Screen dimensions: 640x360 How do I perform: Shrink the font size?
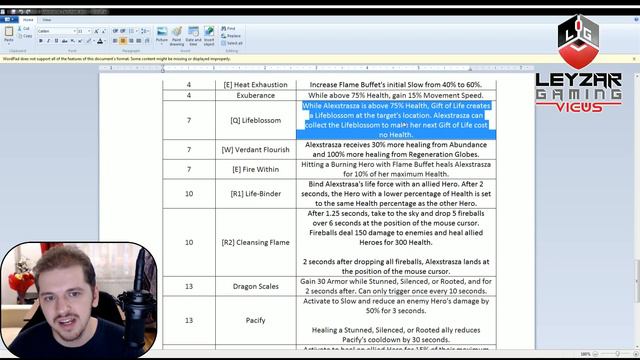pos(104,31)
